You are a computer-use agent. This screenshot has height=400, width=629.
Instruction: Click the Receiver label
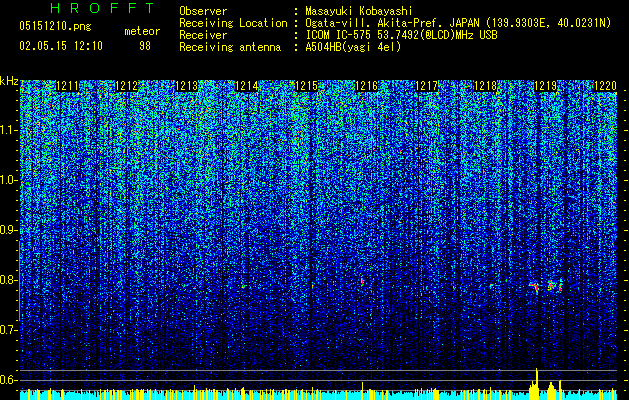pos(203,35)
